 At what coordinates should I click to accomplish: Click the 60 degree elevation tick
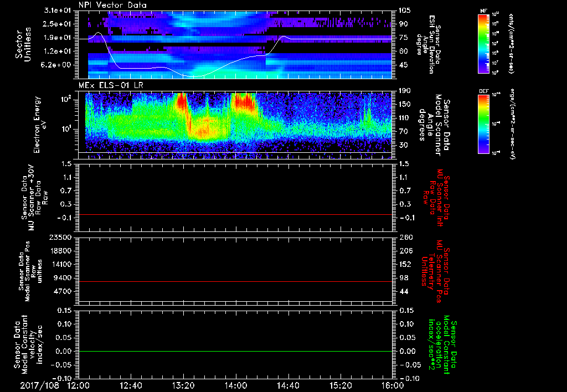point(403,51)
